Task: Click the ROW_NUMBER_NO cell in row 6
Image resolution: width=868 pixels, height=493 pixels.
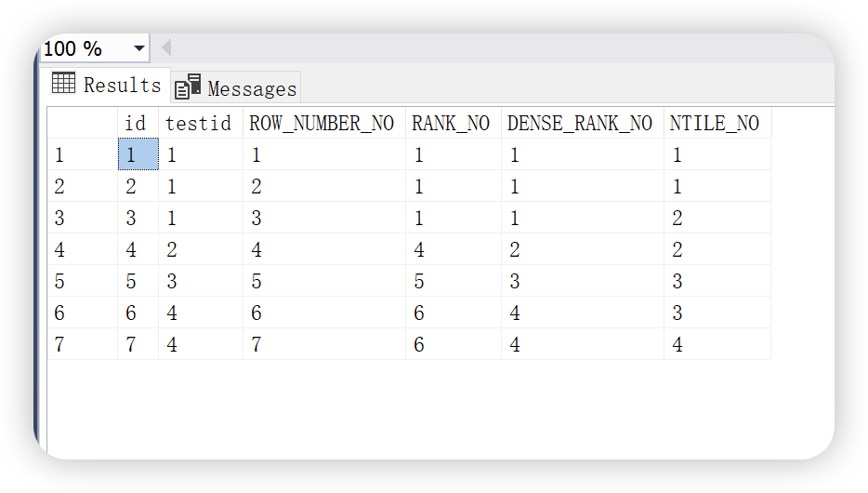Action: [324, 313]
